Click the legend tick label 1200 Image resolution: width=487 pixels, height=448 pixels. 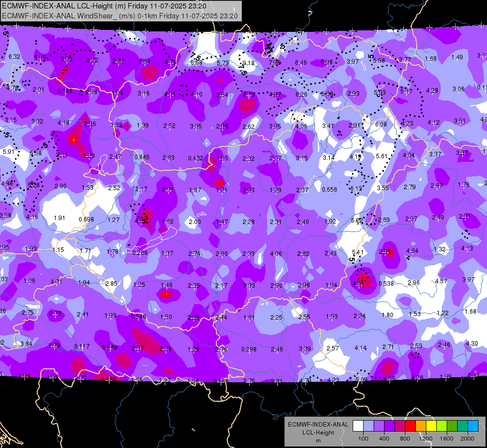pyautogui.click(x=426, y=439)
